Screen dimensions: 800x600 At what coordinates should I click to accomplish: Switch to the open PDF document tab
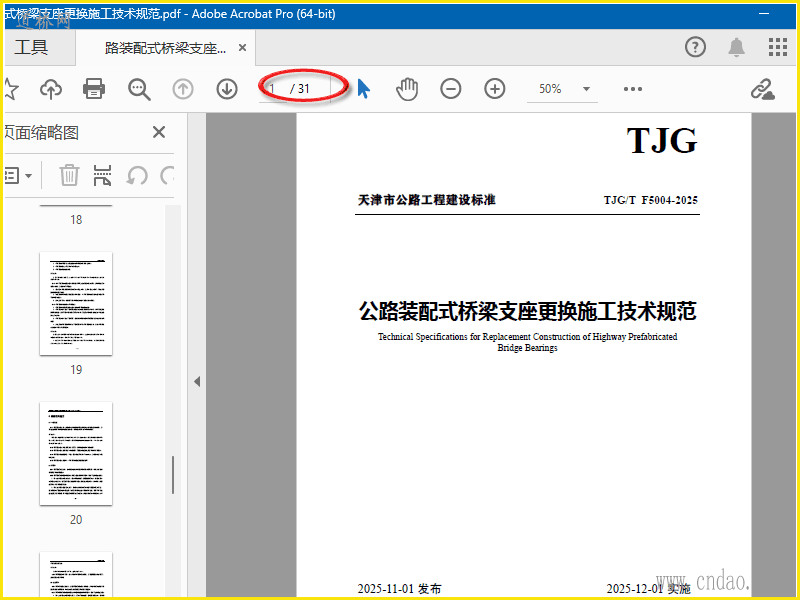(165, 48)
